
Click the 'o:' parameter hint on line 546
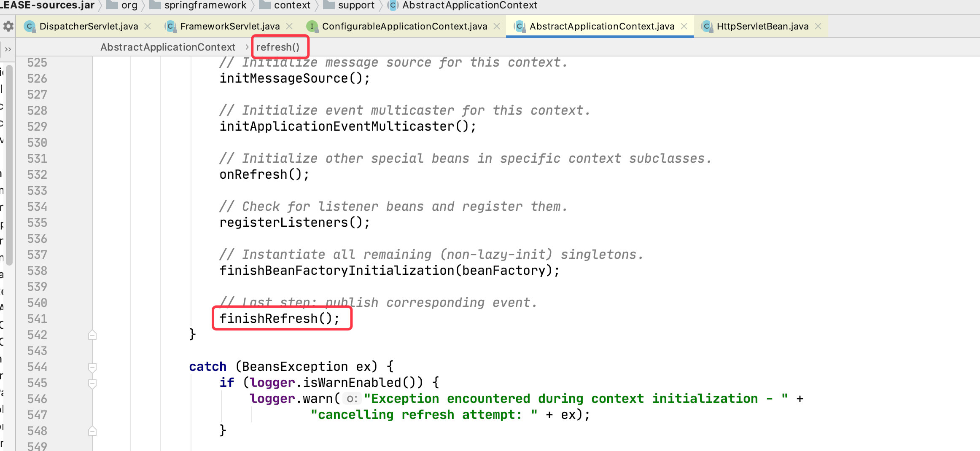pyautogui.click(x=352, y=399)
